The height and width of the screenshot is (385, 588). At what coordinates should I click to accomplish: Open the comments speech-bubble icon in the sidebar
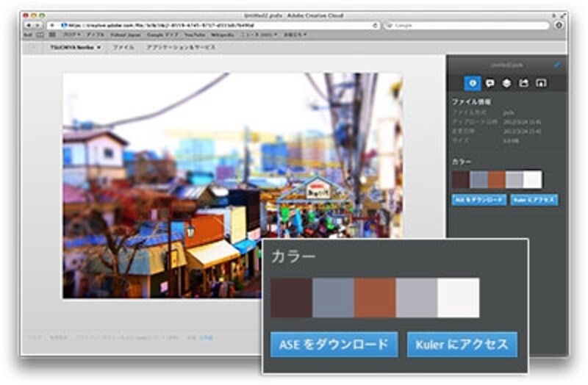click(490, 83)
